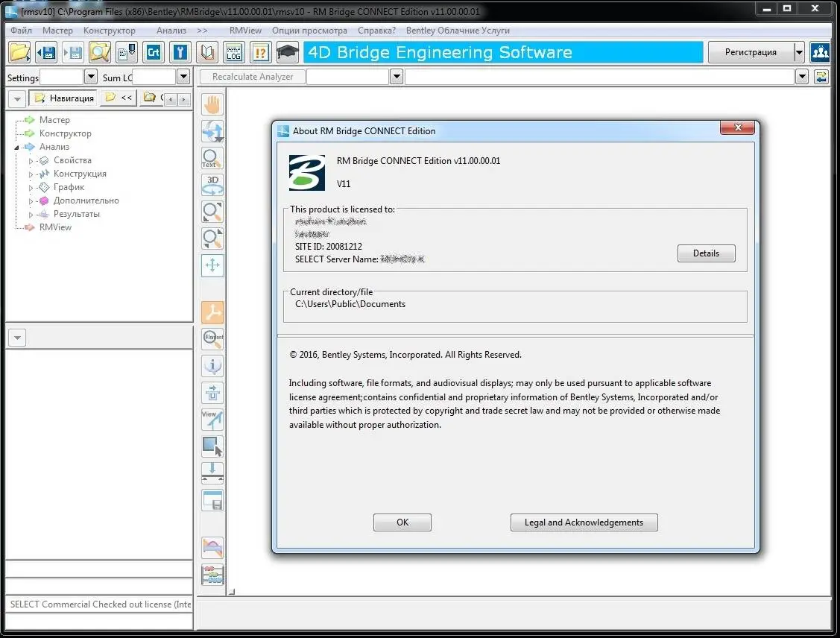Image resolution: width=840 pixels, height=638 pixels.
Task: Click the Settings input field
Action: 62,77
